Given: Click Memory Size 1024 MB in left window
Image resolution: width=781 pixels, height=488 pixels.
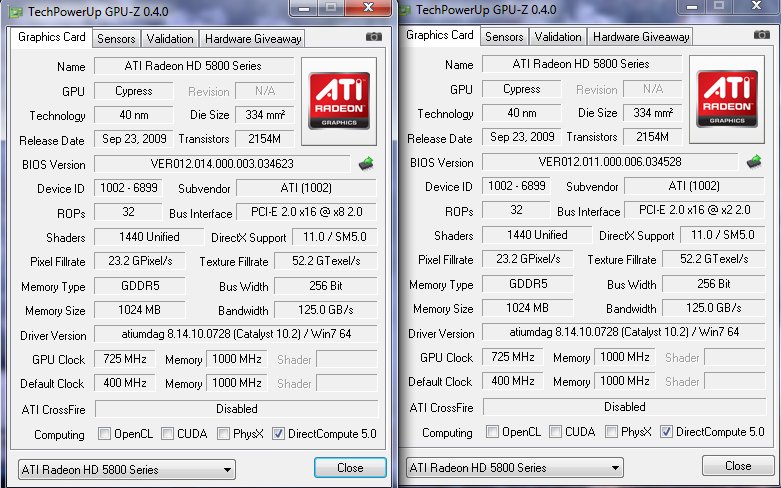Looking at the screenshot, I should (x=140, y=310).
